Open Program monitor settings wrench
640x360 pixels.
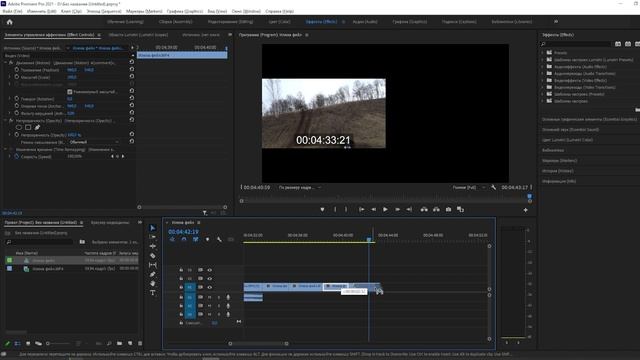tap(493, 187)
